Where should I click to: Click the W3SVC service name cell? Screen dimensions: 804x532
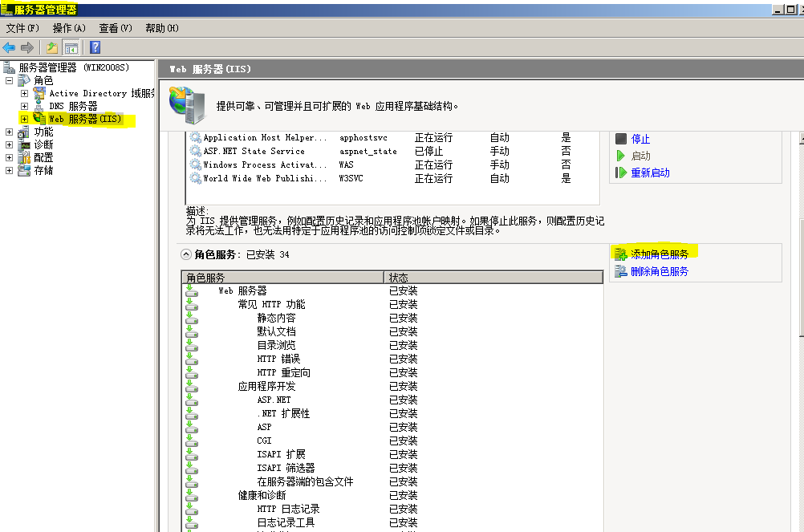click(351, 178)
